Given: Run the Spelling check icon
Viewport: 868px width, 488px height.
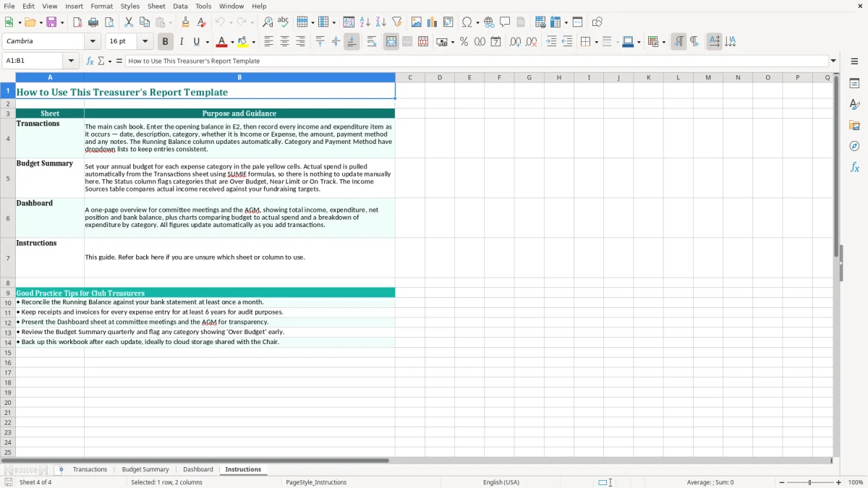Looking at the screenshot, I should 284,22.
